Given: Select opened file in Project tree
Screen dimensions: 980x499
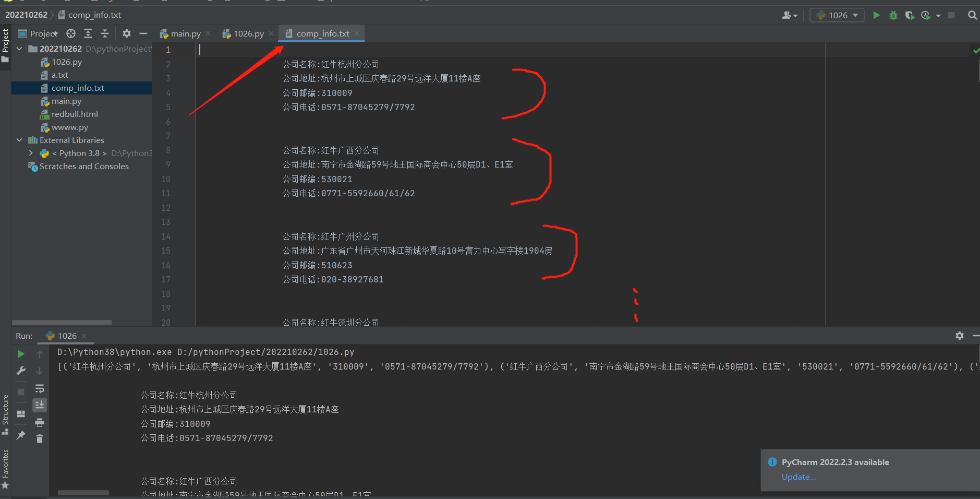Looking at the screenshot, I should (x=71, y=33).
